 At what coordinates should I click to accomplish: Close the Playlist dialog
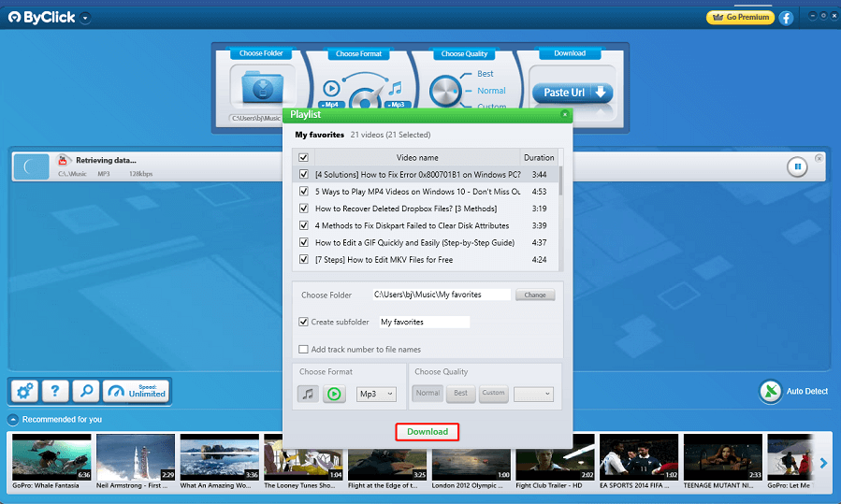564,114
